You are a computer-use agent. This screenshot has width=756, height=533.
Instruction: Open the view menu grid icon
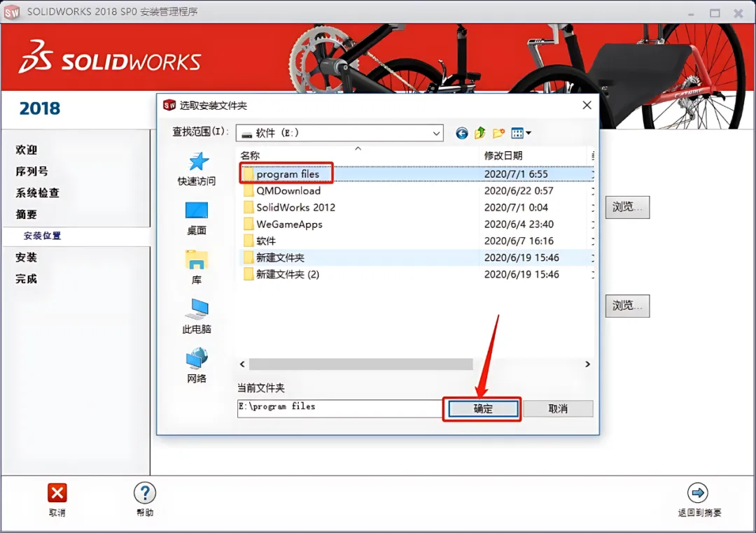pyautogui.click(x=521, y=133)
